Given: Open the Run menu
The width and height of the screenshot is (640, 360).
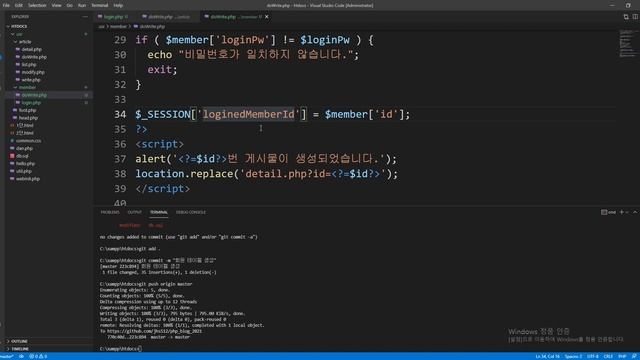Looking at the screenshot, I should tap(82, 5).
